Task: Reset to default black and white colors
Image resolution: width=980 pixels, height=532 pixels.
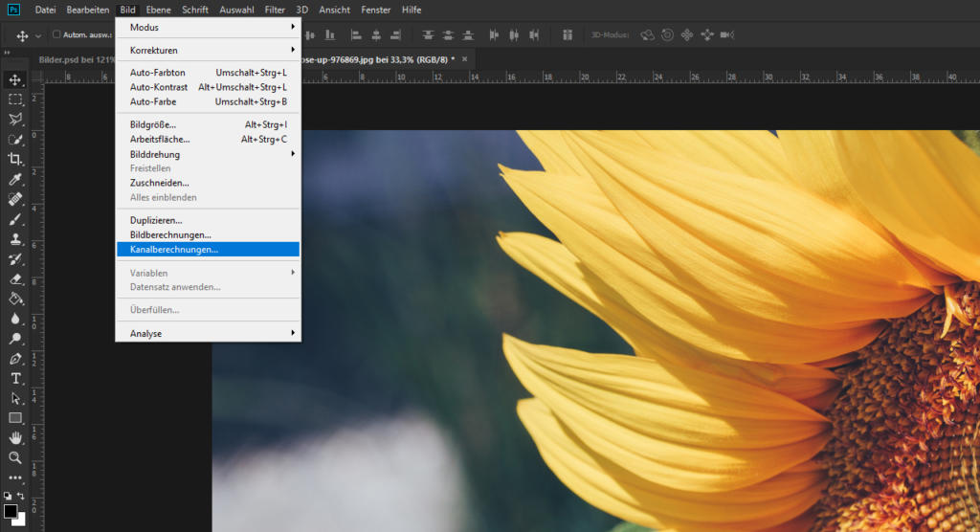Action: [7, 496]
